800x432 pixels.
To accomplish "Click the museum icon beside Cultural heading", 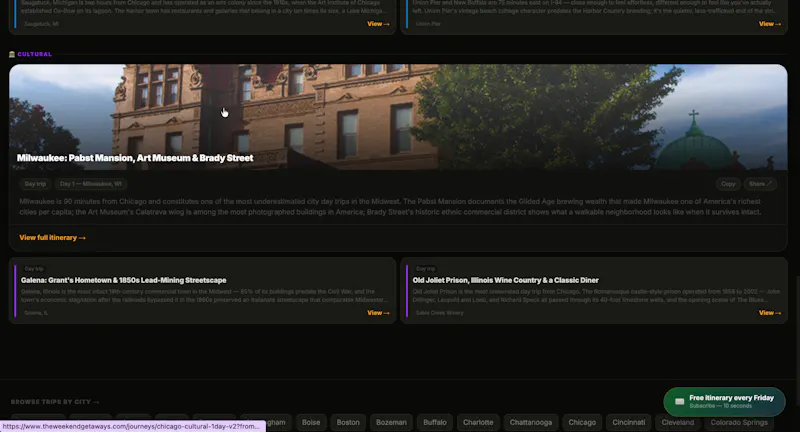I will [x=12, y=54].
